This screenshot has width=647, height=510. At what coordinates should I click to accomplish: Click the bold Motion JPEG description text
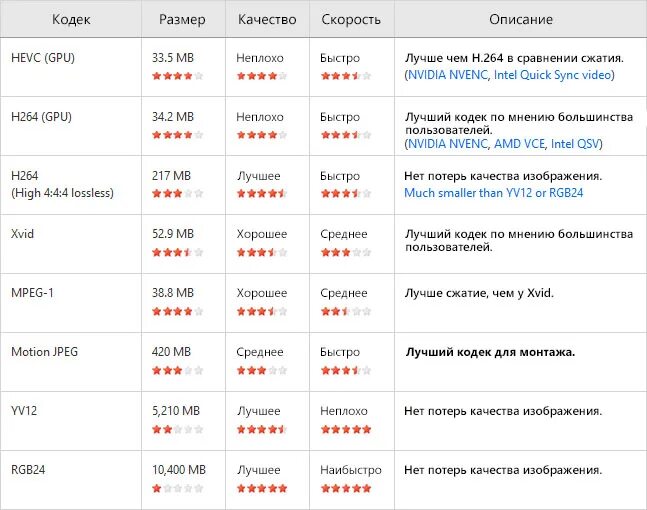[x=496, y=353]
